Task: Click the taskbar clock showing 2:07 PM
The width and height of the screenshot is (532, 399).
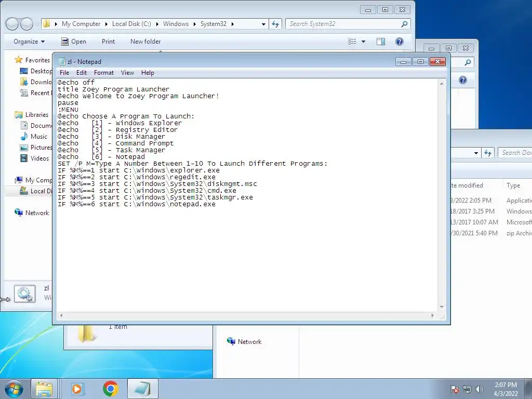Action: [x=506, y=389]
